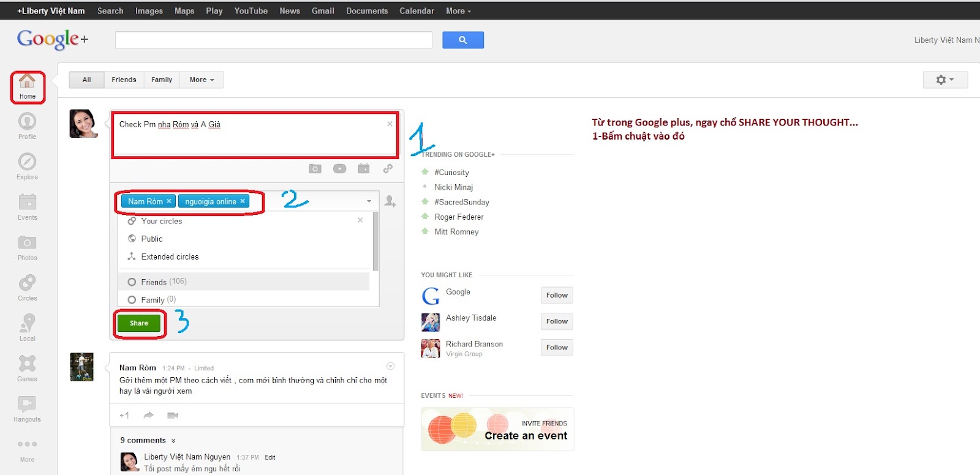Screen dimensions: 980x475
Task: Open +Liberty Việt Nam in top bar
Action: [51, 11]
